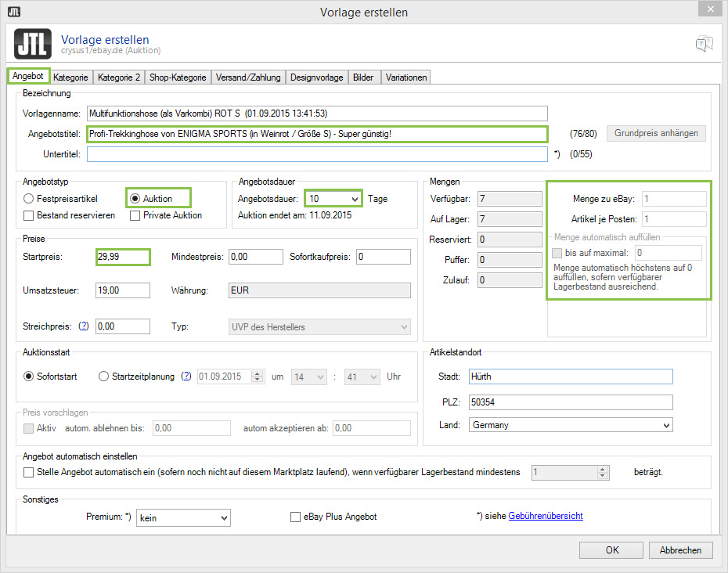This screenshot has width=728, height=573.
Task: Click the Streichpreis help question mark
Action: tap(84, 326)
